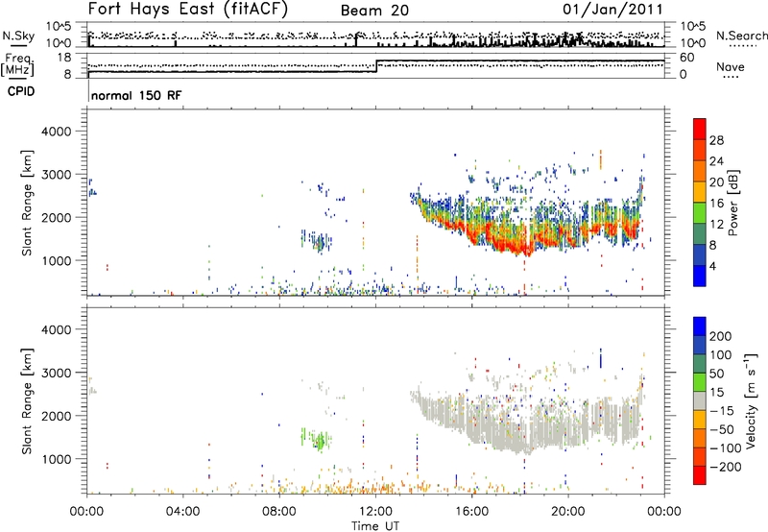Screen dimensions: 768x532
Task: Click the 'Power [dB]' colorbar label
Action: 732,203
